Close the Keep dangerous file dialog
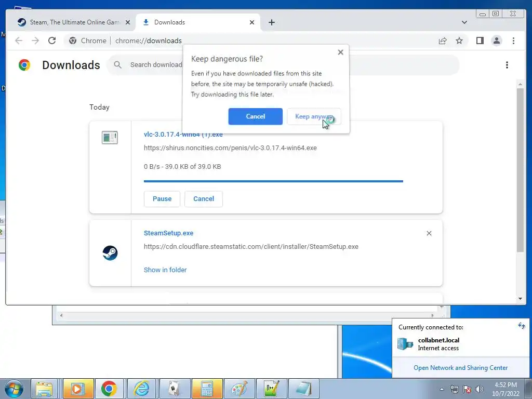532x399 pixels. coord(341,52)
